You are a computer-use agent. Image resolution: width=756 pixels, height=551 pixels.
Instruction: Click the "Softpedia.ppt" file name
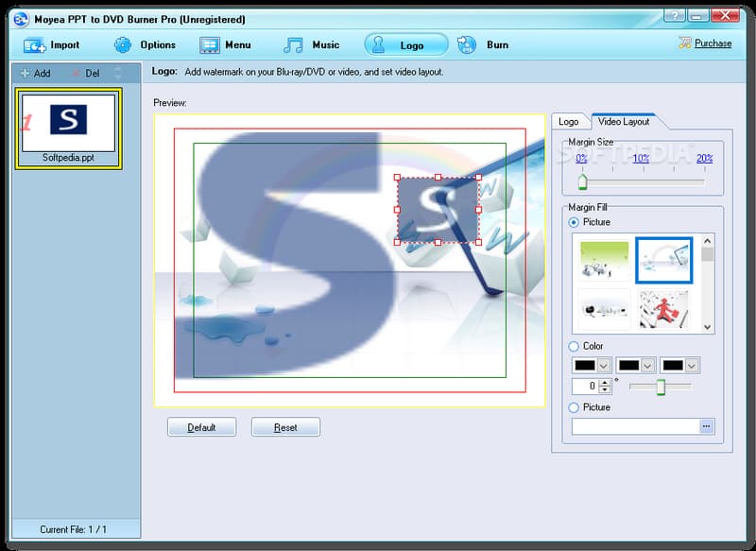point(68,158)
